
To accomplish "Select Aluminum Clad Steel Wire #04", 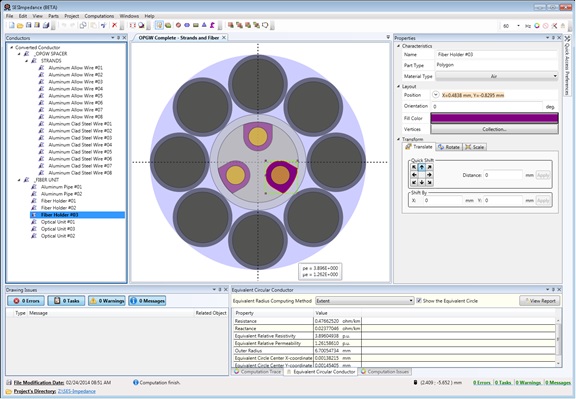I will point(80,145).
